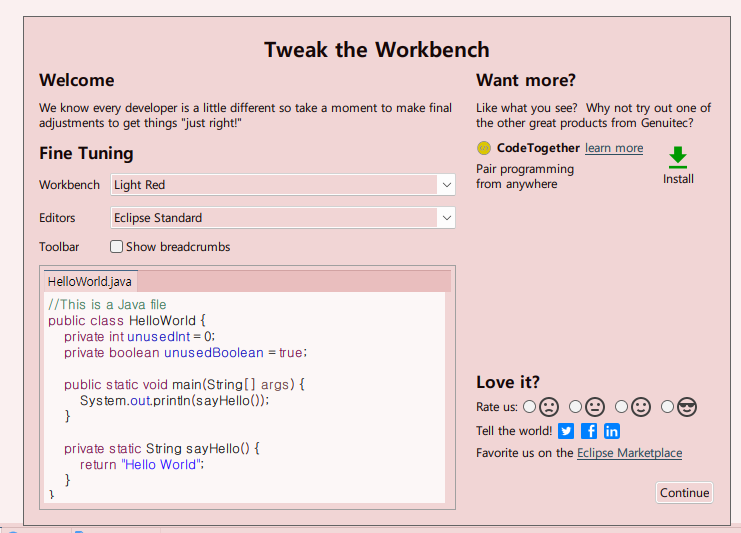This screenshot has width=741, height=533.
Task: Click the "Welcome" heading
Action: (77, 80)
